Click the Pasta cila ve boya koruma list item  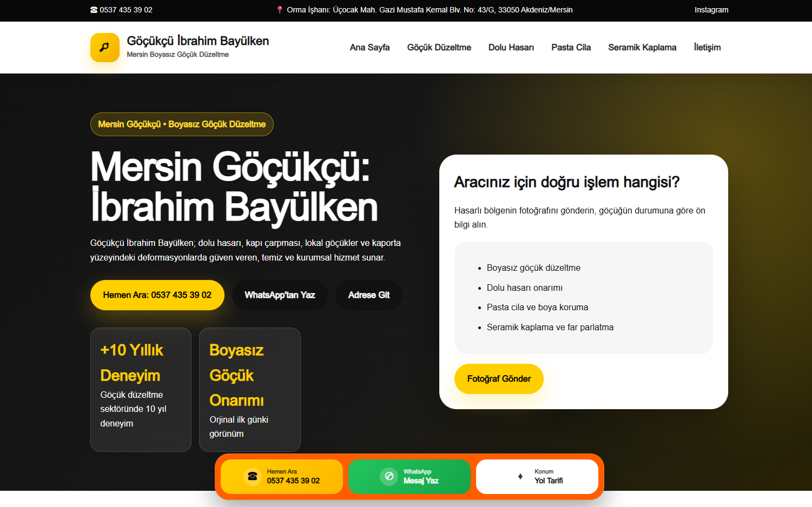click(x=537, y=308)
